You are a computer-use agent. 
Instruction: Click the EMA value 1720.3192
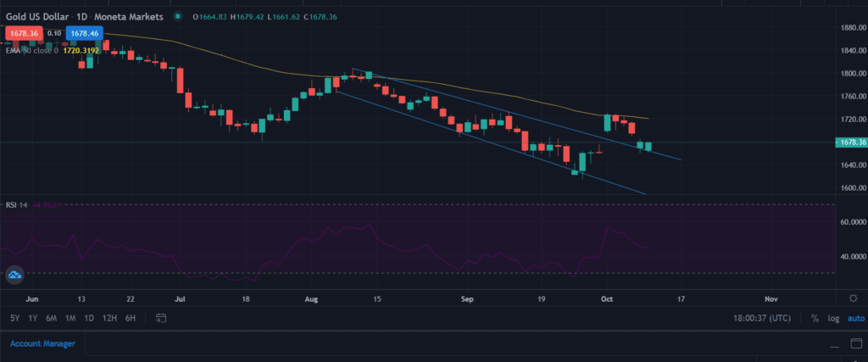[81, 50]
